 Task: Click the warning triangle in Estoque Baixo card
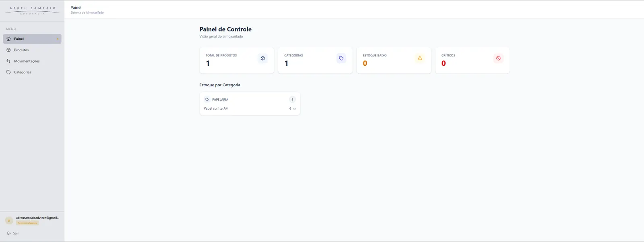pyautogui.click(x=420, y=58)
